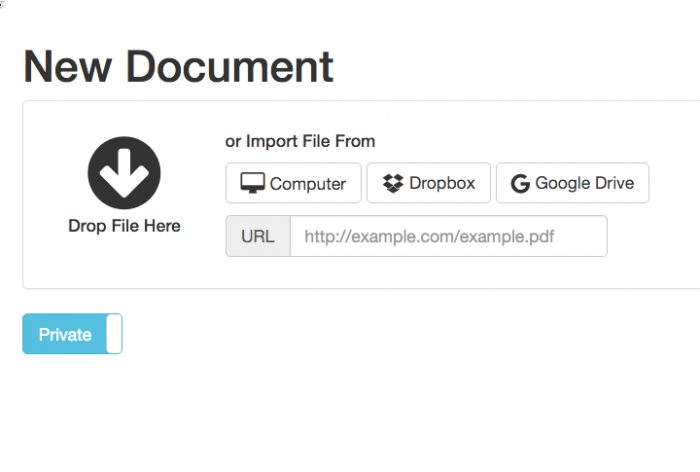Click the gray URL label addon
Screen dimensions: 700x472
pos(258,237)
